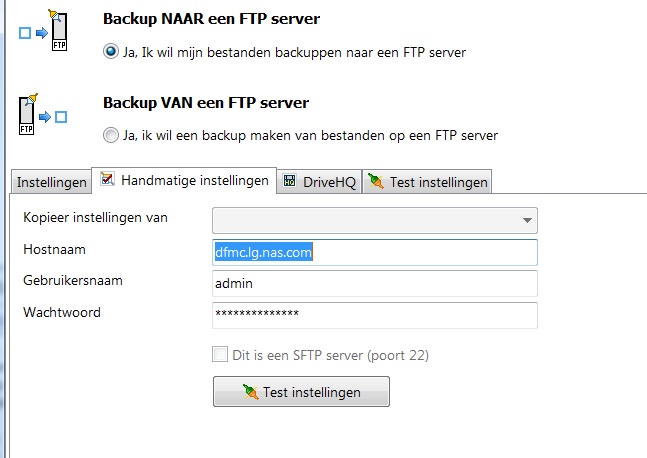Screen dimensions: 647x458
Task: Click the Hostnaam input field
Action: pos(375,253)
